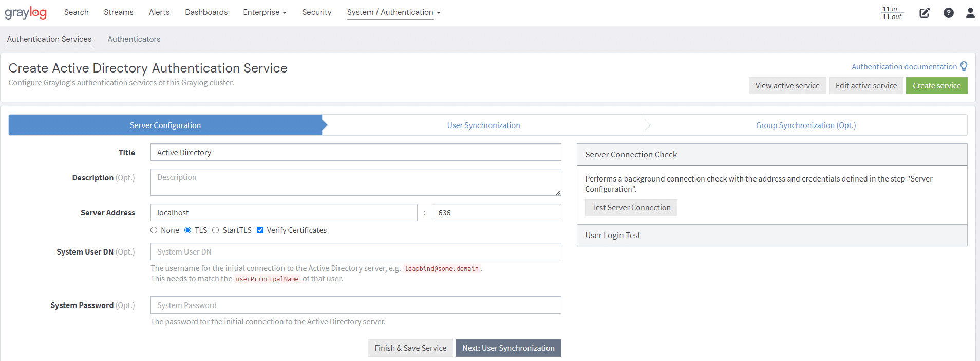Viewport: 980px width, 361px height.
Task: Click the Test Server Connection button
Action: 631,208
